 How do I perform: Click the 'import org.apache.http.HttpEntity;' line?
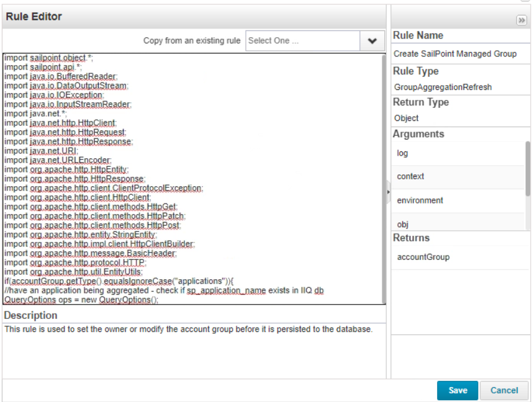tap(66, 170)
